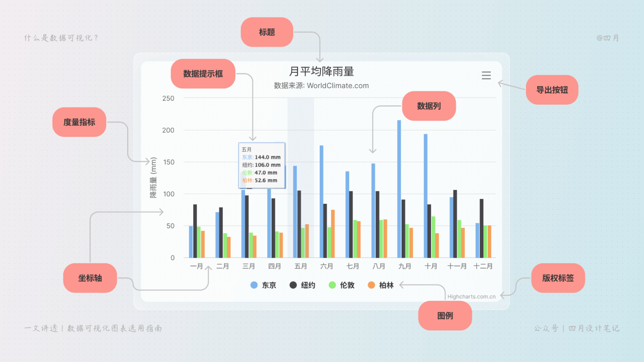The height and width of the screenshot is (362, 644).
Task: Click the 四月 x-axis label
Action: tap(275, 266)
